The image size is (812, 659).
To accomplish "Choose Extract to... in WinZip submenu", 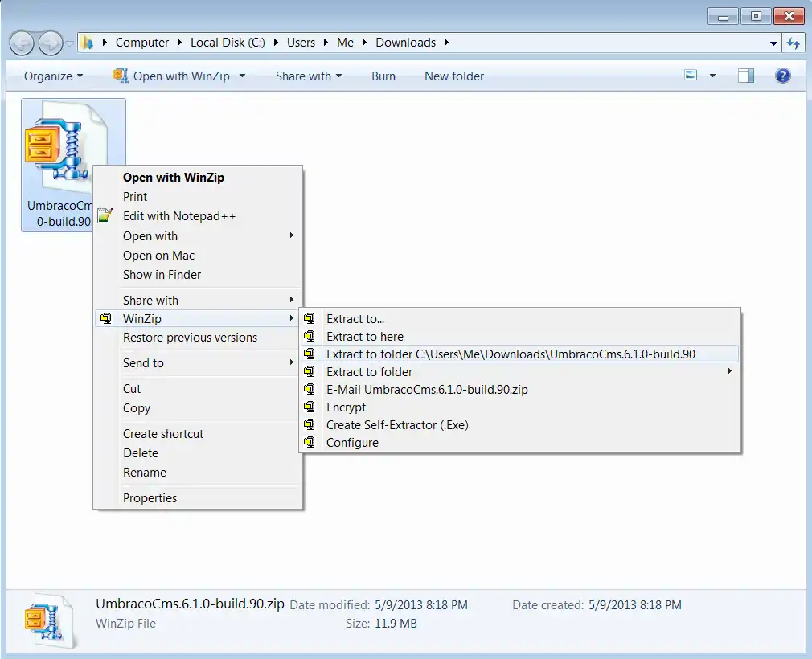I will click(520, 318).
